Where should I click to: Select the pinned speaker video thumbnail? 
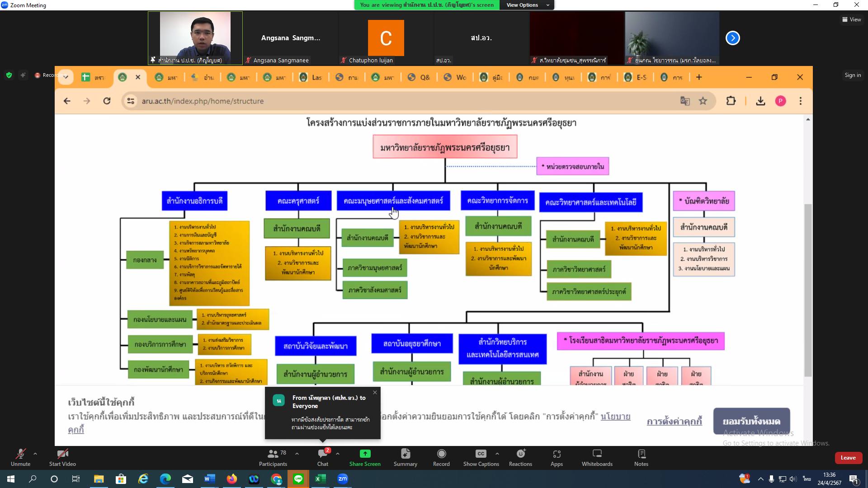[x=195, y=38]
